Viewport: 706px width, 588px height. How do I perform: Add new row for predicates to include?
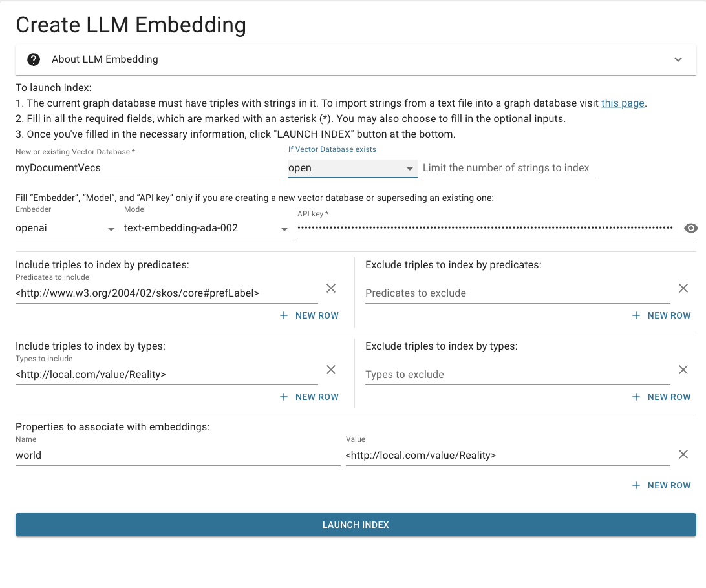pos(309,315)
